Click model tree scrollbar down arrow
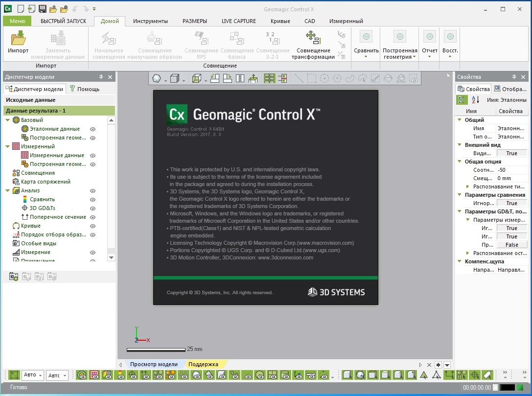 pos(111,257)
